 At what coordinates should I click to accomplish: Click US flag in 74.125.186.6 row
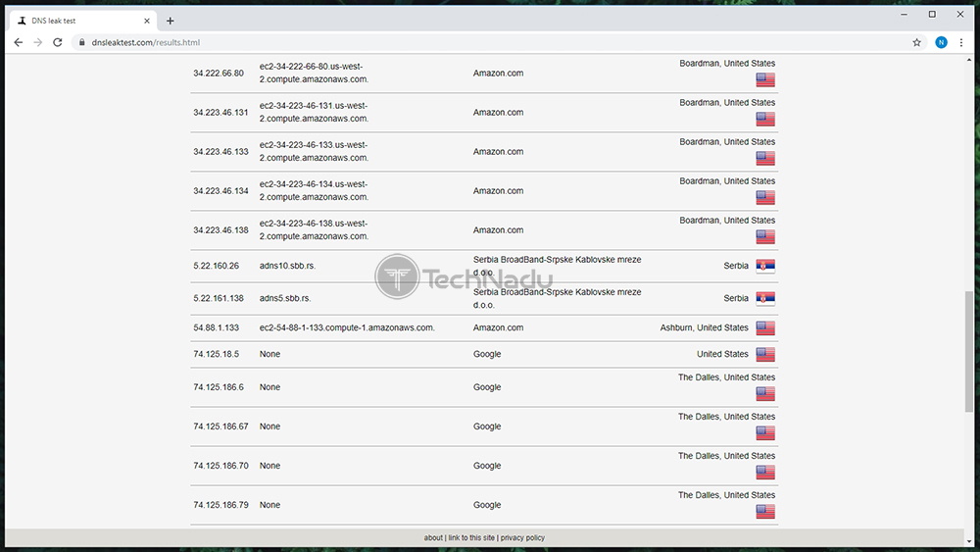765,394
